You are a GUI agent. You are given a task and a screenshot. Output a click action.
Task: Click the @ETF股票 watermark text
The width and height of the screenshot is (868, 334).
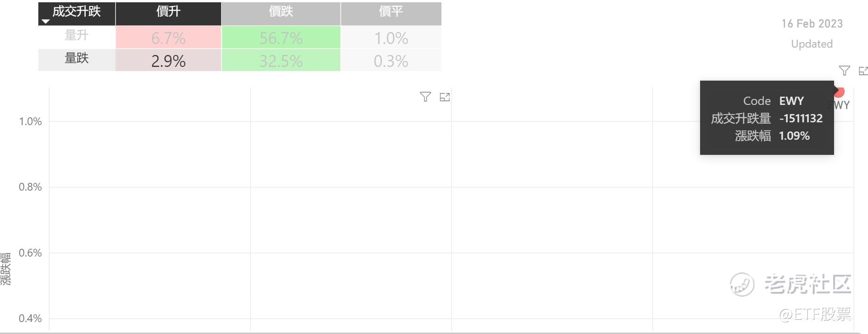coord(815,314)
